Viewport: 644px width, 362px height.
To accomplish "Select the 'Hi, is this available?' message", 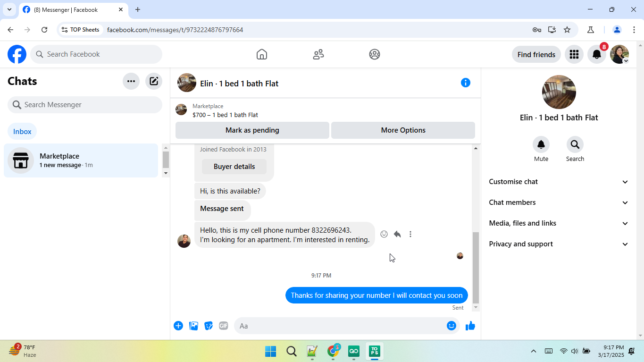I will point(230,191).
